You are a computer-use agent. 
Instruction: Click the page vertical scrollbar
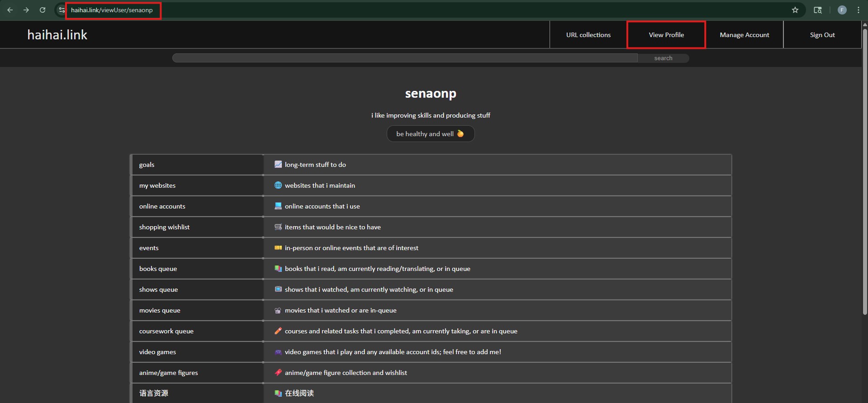tap(864, 172)
